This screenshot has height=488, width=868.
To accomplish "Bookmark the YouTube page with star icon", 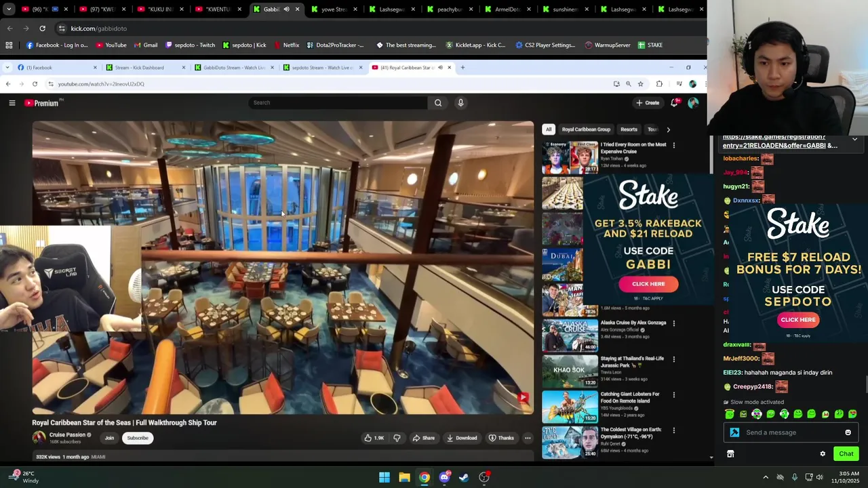I will click(640, 84).
